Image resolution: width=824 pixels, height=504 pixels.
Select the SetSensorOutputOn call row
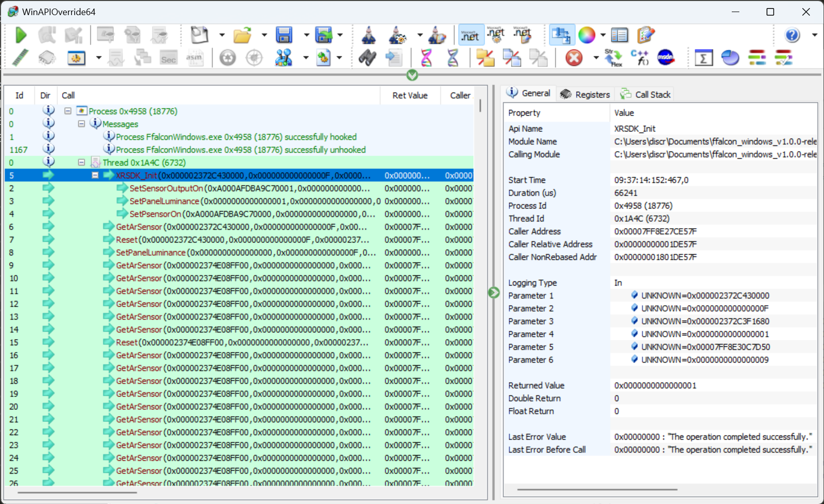[x=239, y=188]
